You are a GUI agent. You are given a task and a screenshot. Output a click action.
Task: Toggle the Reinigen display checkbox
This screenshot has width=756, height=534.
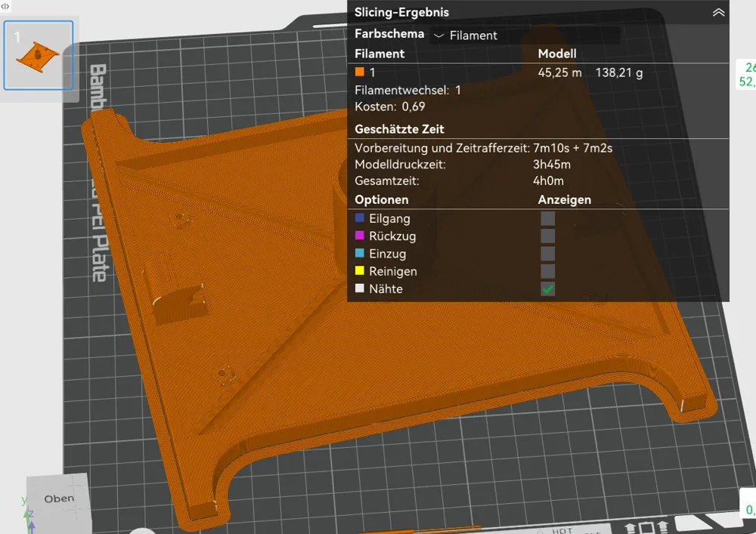coord(547,271)
